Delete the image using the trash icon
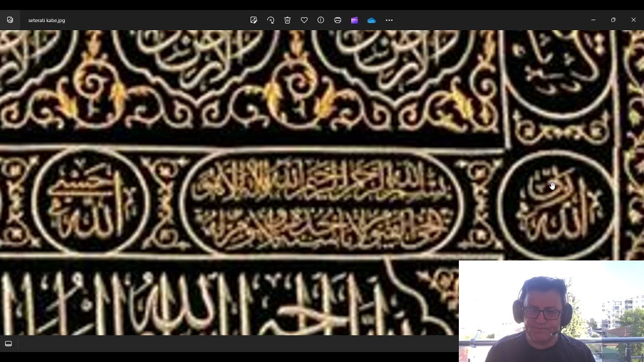644x362 pixels. [x=287, y=20]
